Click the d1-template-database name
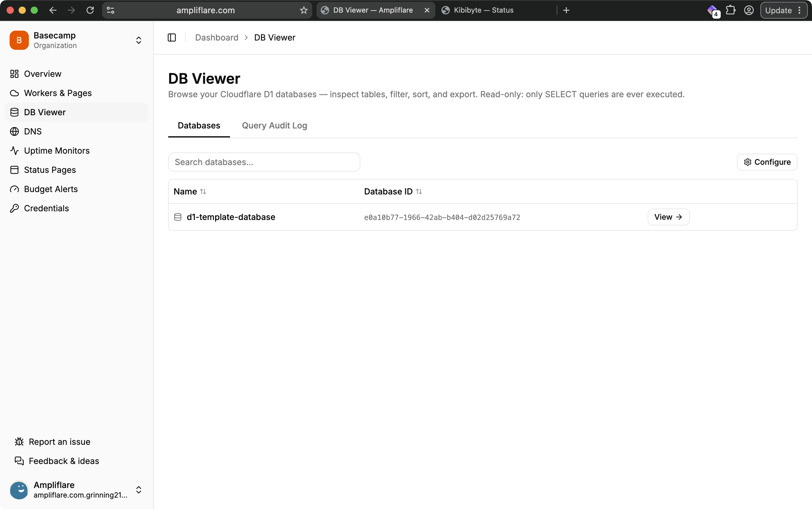 231,217
